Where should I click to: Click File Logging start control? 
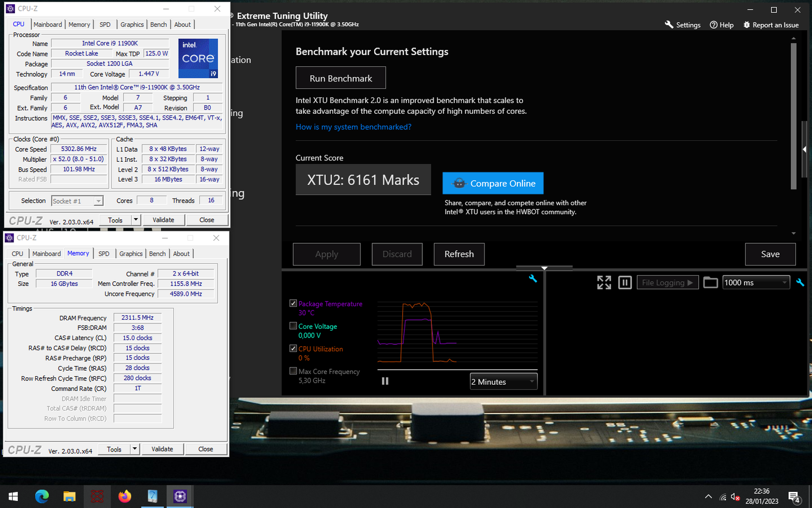(667, 282)
